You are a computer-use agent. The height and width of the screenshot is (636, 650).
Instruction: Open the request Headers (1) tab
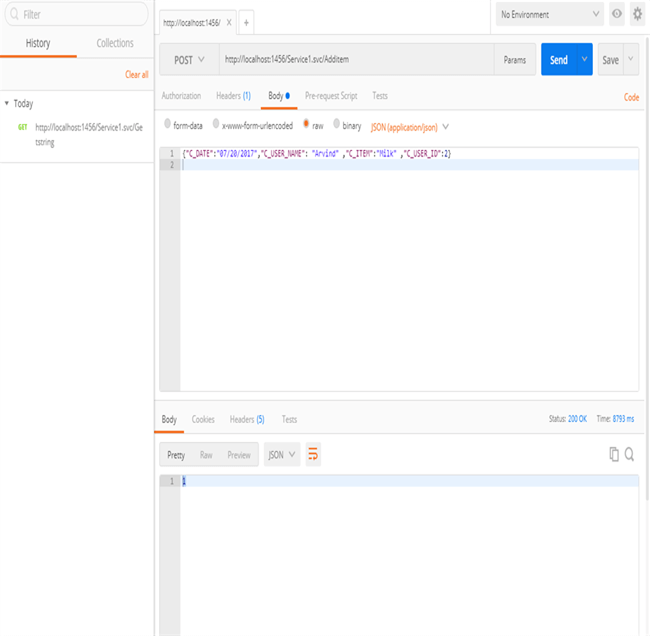233,96
